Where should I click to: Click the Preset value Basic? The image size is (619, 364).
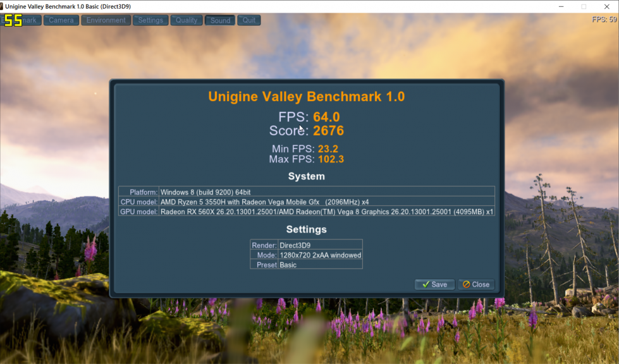(288, 265)
